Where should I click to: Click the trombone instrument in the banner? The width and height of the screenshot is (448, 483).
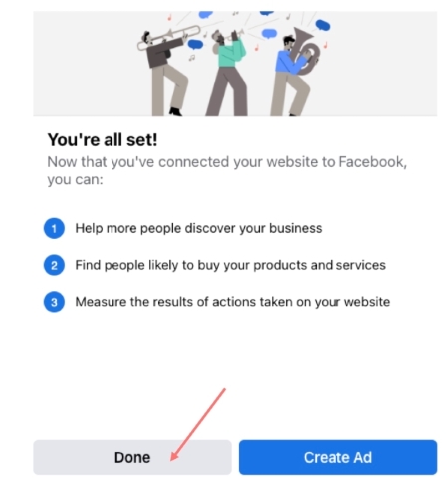point(169,38)
